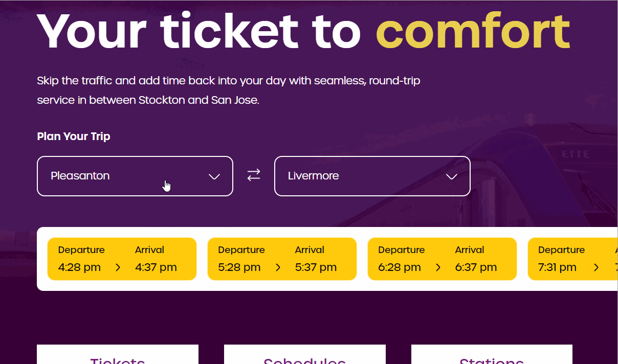
Task: Click the 6:37 pm arrival time
Action: tap(476, 267)
